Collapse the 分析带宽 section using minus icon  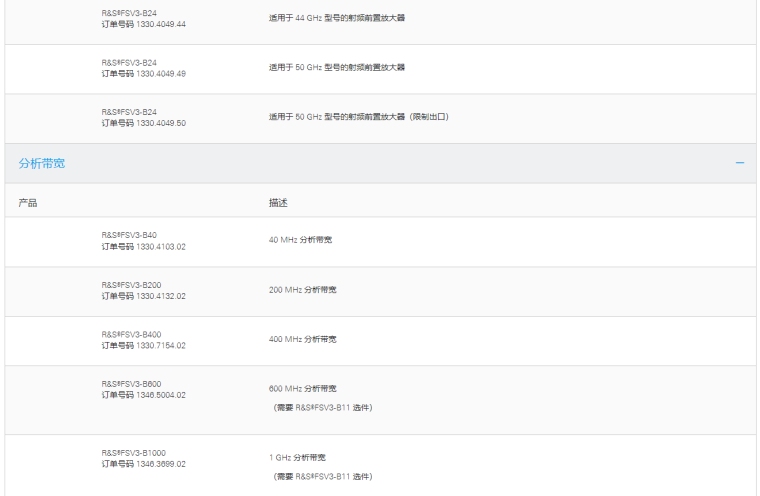739,163
